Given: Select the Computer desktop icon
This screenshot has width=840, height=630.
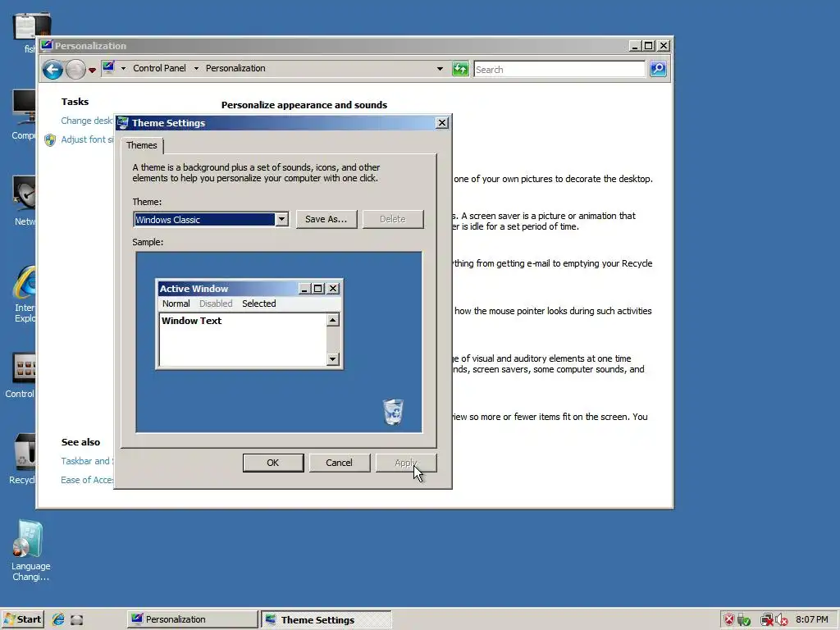Looking at the screenshot, I should (24, 115).
